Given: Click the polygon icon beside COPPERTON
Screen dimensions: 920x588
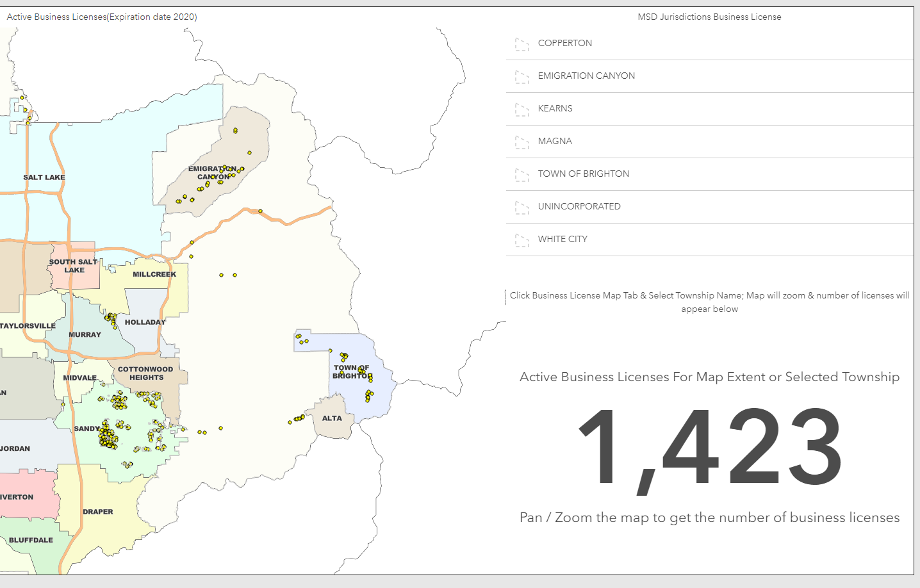Looking at the screenshot, I should tap(522, 44).
